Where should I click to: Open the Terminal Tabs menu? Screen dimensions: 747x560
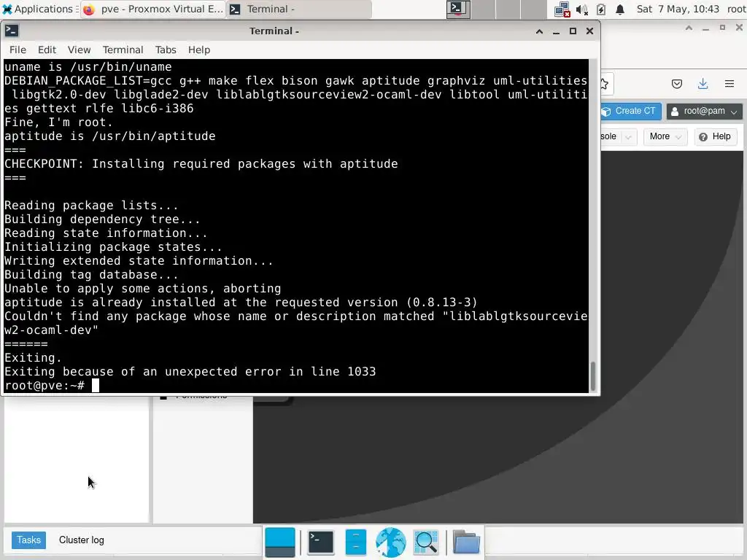click(x=166, y=50)
